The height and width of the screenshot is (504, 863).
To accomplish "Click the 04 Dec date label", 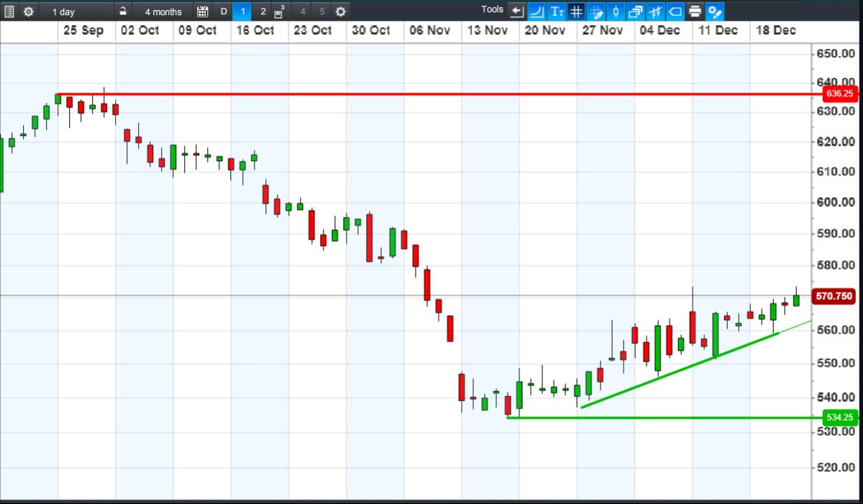I will [x=660, y=31].
